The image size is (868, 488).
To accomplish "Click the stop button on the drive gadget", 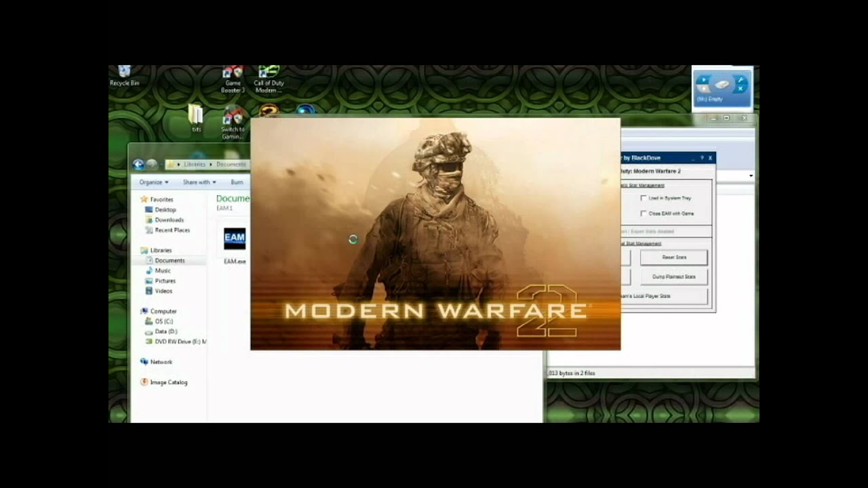I will [x=703, y=89].
